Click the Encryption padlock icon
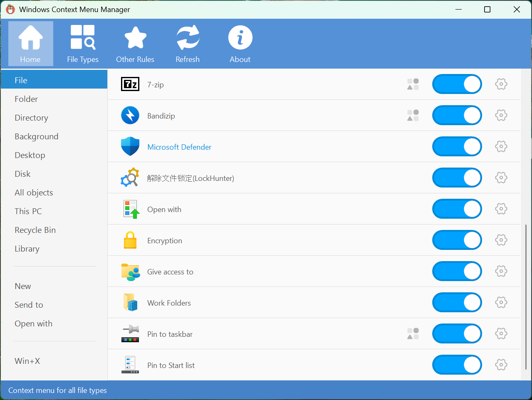Screen dimensions: 532x400 pos(130,240)
